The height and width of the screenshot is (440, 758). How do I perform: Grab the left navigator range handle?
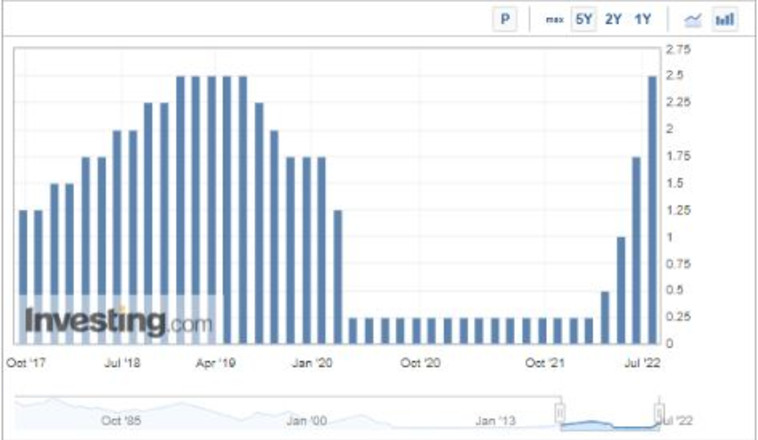[x=560, y=411]
